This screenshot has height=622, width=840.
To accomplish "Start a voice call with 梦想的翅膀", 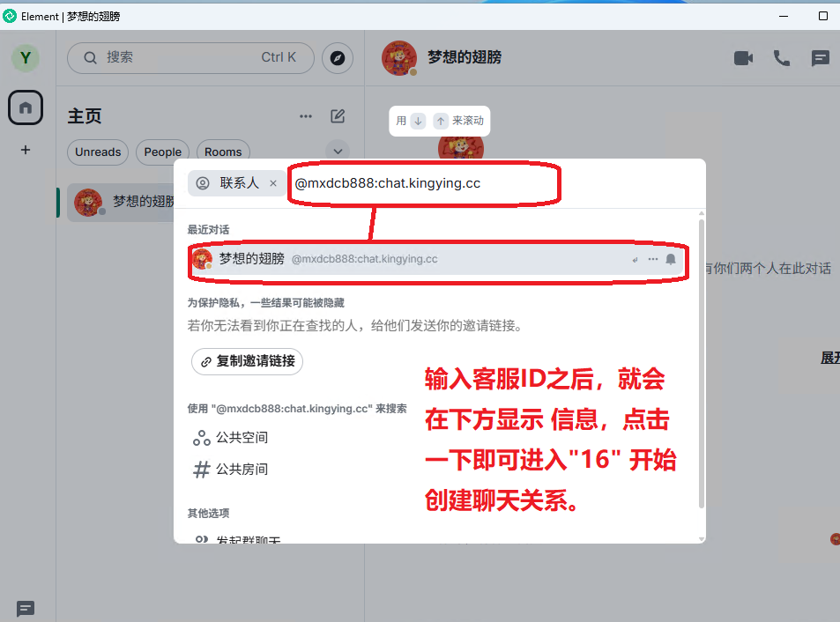I will [782, 58].
